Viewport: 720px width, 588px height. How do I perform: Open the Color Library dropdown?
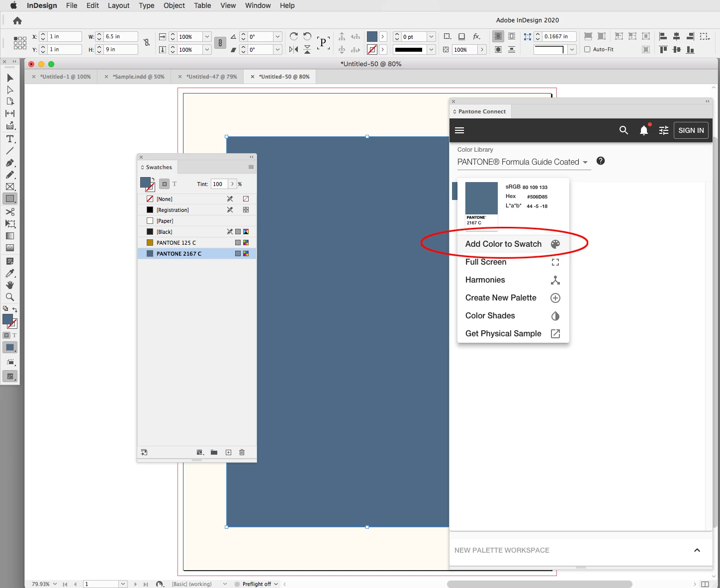click(x=524, y=162)
